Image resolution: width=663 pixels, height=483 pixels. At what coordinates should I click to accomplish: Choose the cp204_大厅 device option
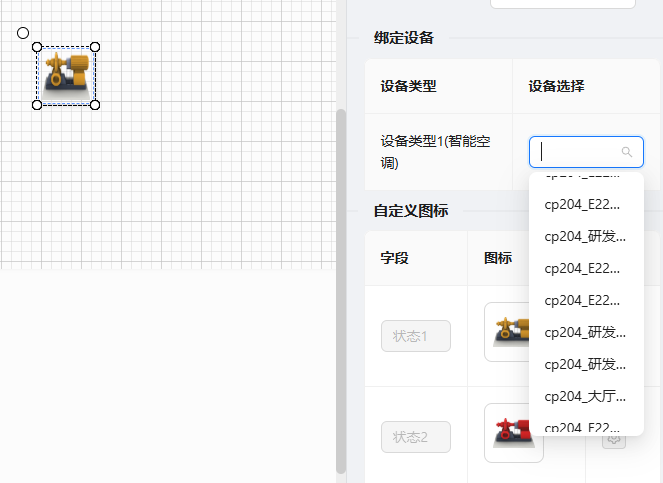(x=586, y=397)
